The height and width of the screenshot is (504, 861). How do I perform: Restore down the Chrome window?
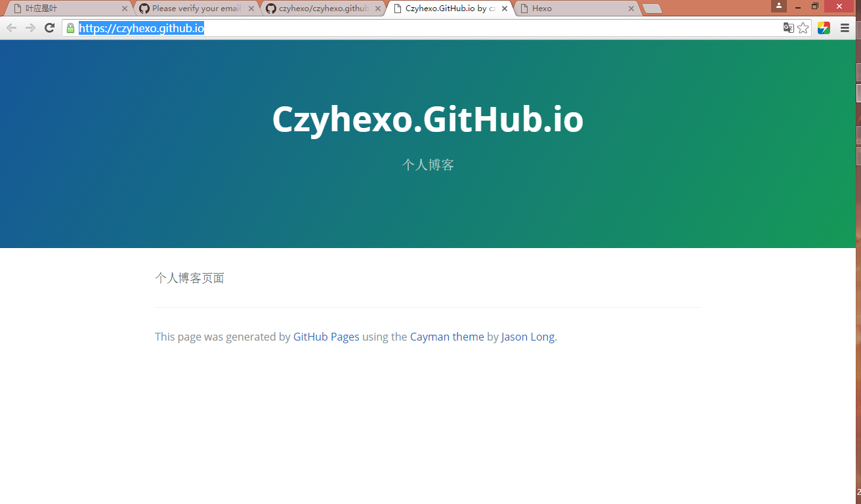pos(815,6)
